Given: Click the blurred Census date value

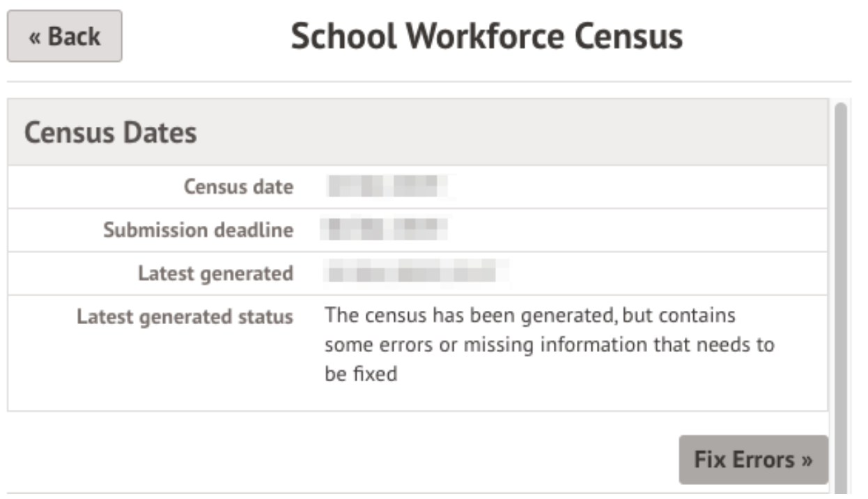Looking at the screenshot, I should click(387, 187).
